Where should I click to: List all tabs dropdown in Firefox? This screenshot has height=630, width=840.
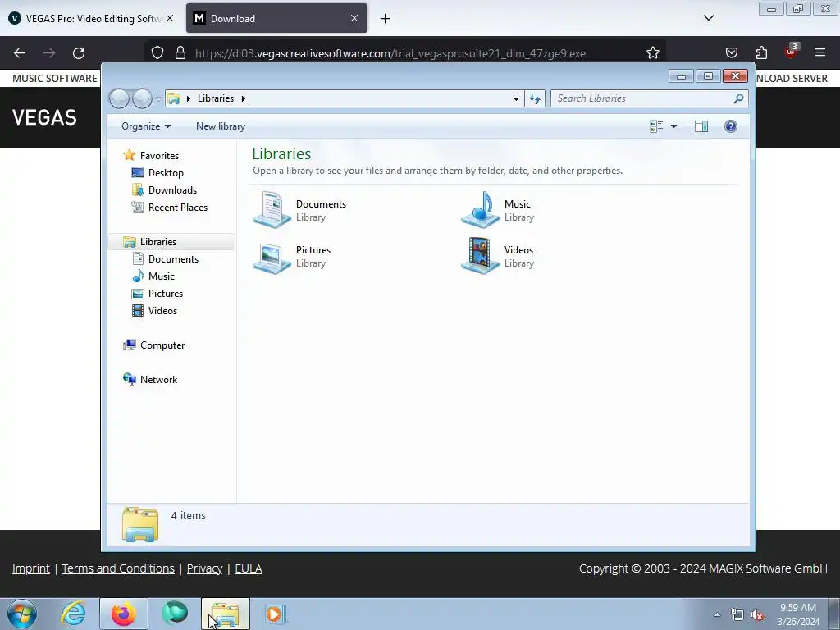pos(708,18)
